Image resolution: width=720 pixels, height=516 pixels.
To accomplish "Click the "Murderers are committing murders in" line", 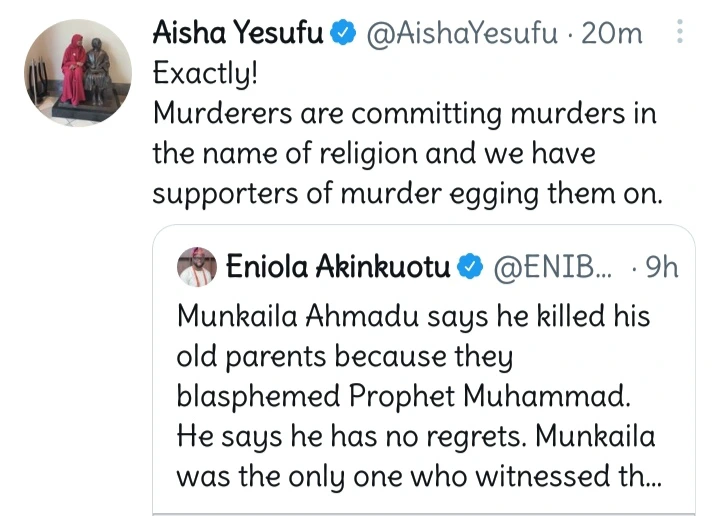I will point(404,114).
